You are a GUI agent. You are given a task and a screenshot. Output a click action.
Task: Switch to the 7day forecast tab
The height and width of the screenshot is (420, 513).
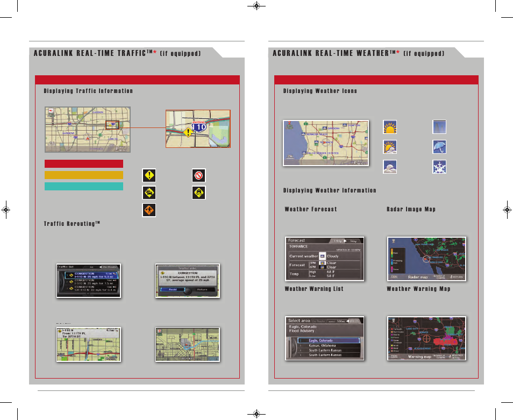click(x=353, y=241)
